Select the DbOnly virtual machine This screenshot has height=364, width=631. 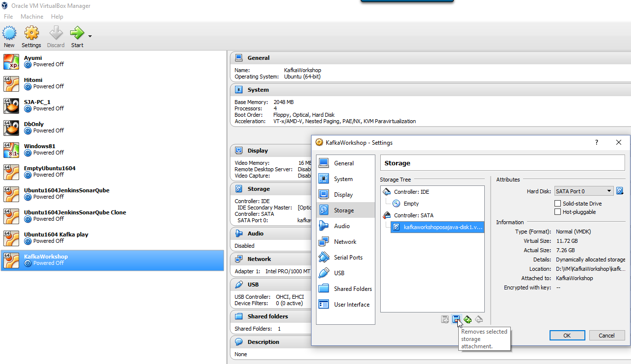point(112,128)
